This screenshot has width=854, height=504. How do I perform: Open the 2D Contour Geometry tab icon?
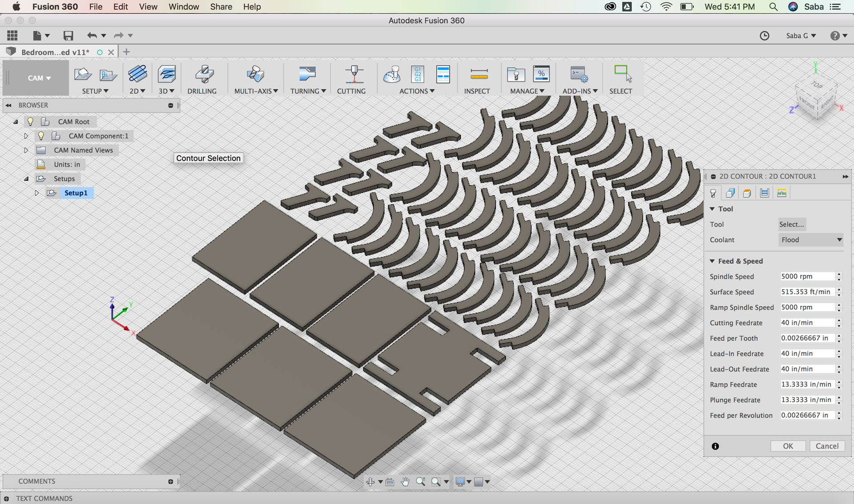[x=730, y=193]
